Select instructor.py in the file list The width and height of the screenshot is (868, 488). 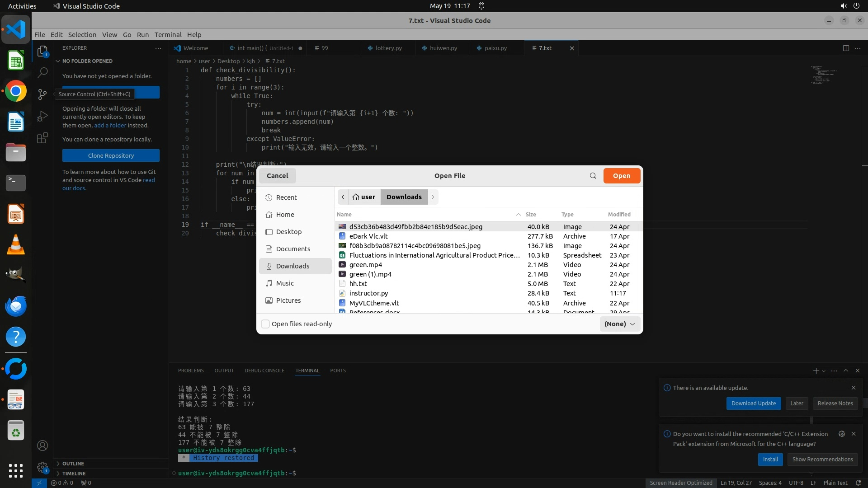(x=368, y=293)
